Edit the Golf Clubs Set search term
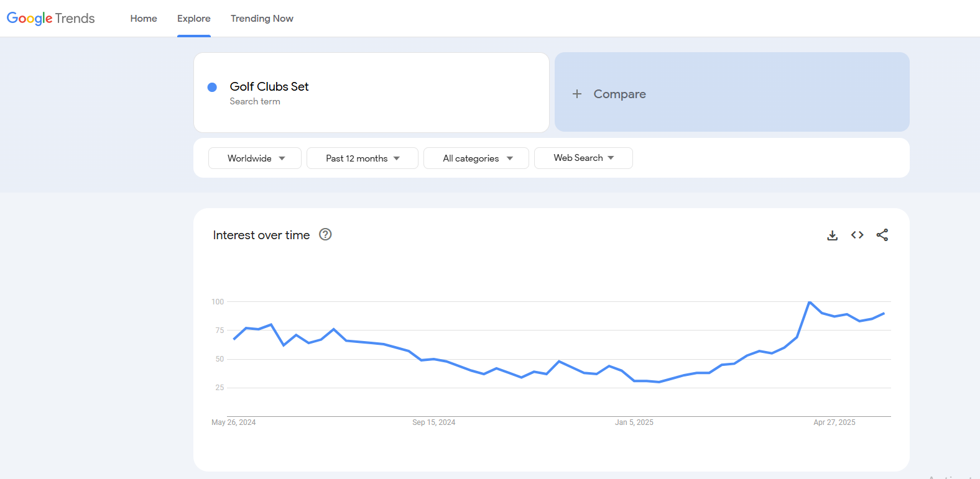Image resolution: width=980 pixels, height=479 pixels. point(269,86)
